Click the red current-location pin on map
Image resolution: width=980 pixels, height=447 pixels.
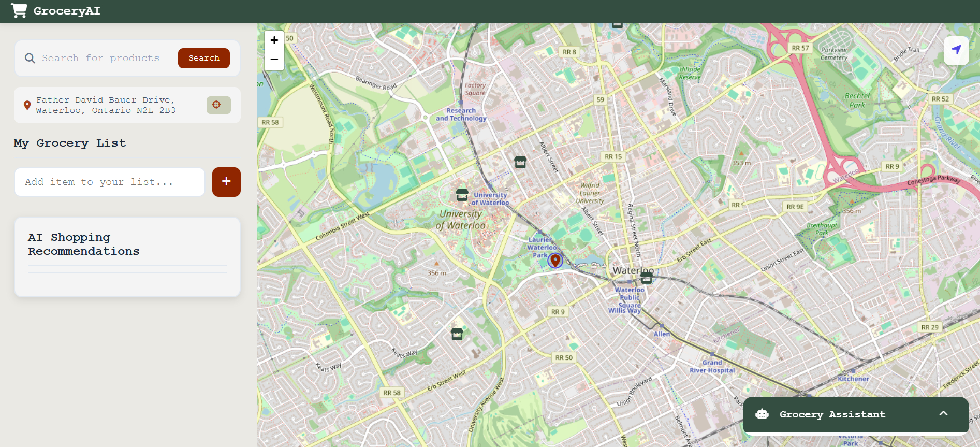pyautogui.click(x=555, y=260)
